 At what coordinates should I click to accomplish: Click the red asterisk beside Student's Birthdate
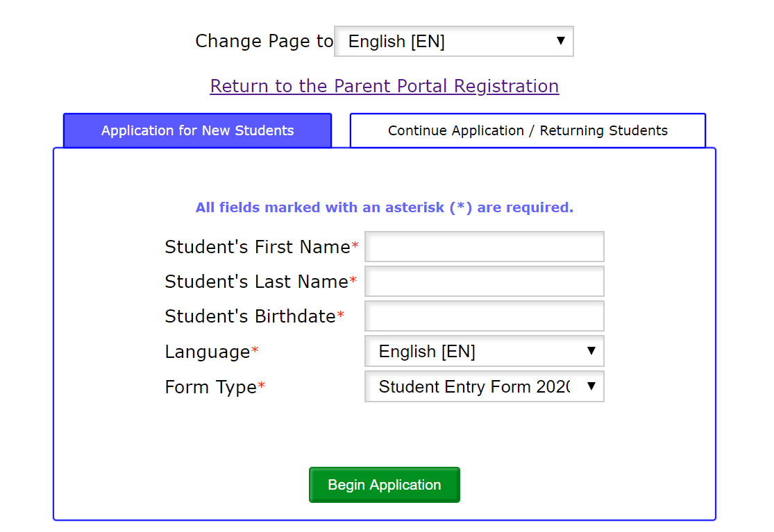(341, 316)
